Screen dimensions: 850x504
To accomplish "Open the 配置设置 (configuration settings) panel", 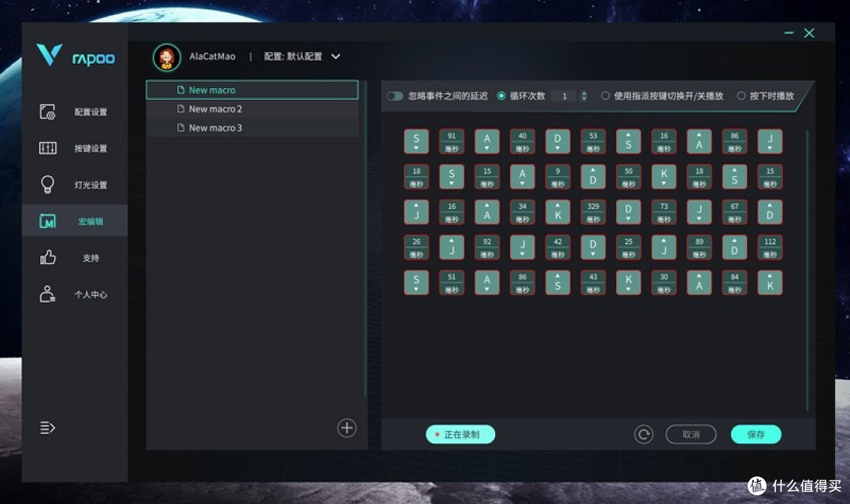I will [x=49, y=112].
